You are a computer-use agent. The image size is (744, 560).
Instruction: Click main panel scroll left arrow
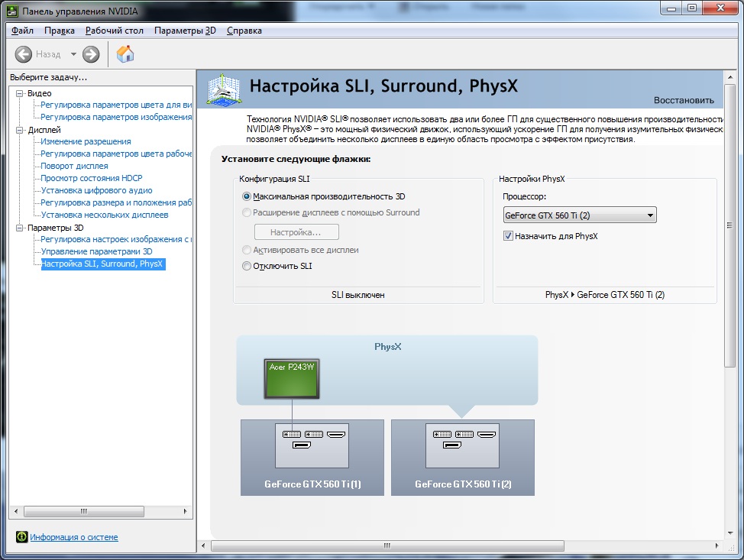(x=203, y=545)
